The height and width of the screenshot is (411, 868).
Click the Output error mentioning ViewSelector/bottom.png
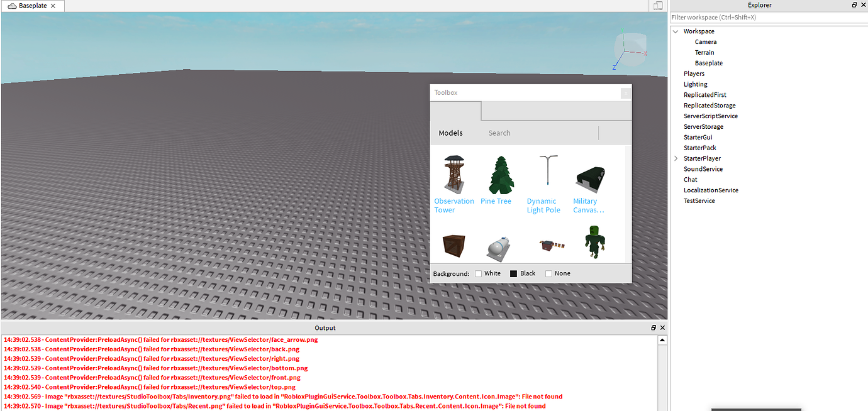(x=155, y=368)
